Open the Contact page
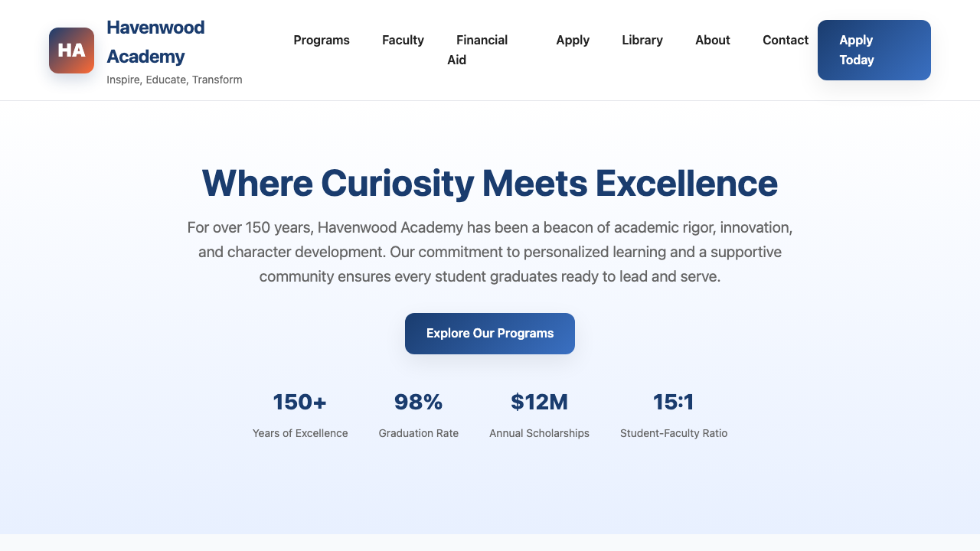 click(786, 40)
